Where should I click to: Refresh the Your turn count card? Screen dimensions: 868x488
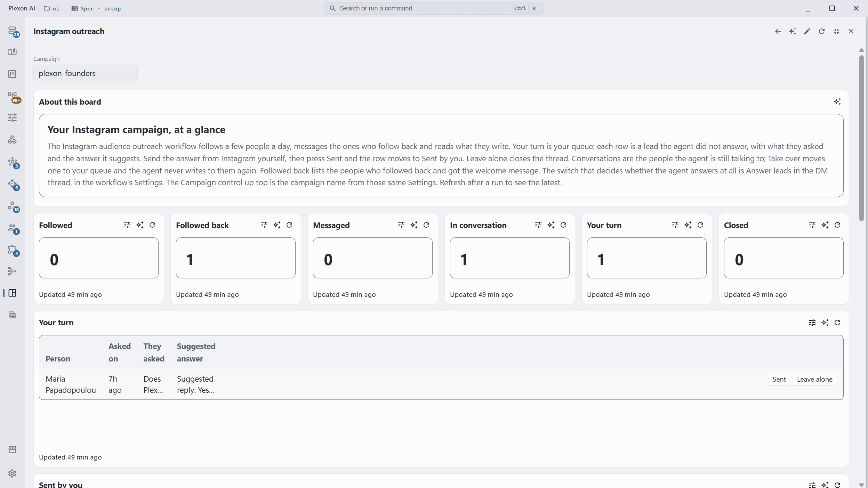point(700,225)
